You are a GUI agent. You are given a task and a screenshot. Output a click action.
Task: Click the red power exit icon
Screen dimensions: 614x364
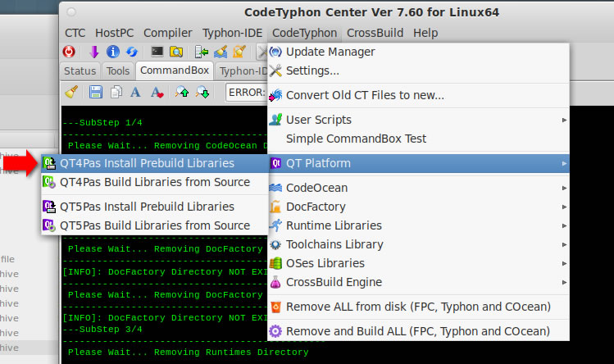pos(69,52)
